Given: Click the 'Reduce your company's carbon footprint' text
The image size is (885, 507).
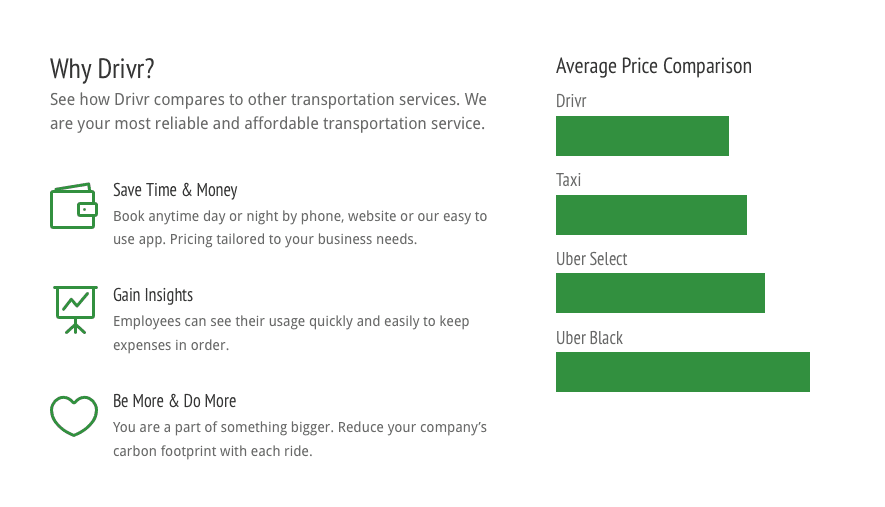Looking at the screenshot, I should point(300,439).
